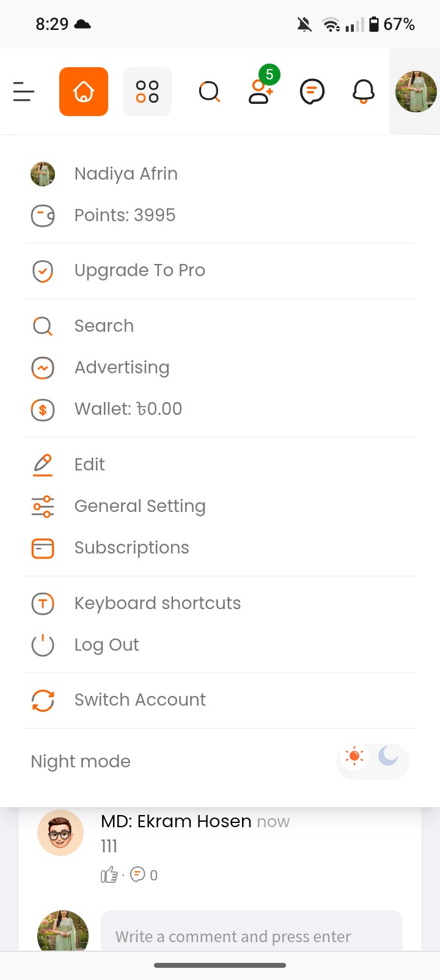This screenshot has height=980, width=440.
Task: Select Upgrade To Pro menu item
Action: (139, 271)
